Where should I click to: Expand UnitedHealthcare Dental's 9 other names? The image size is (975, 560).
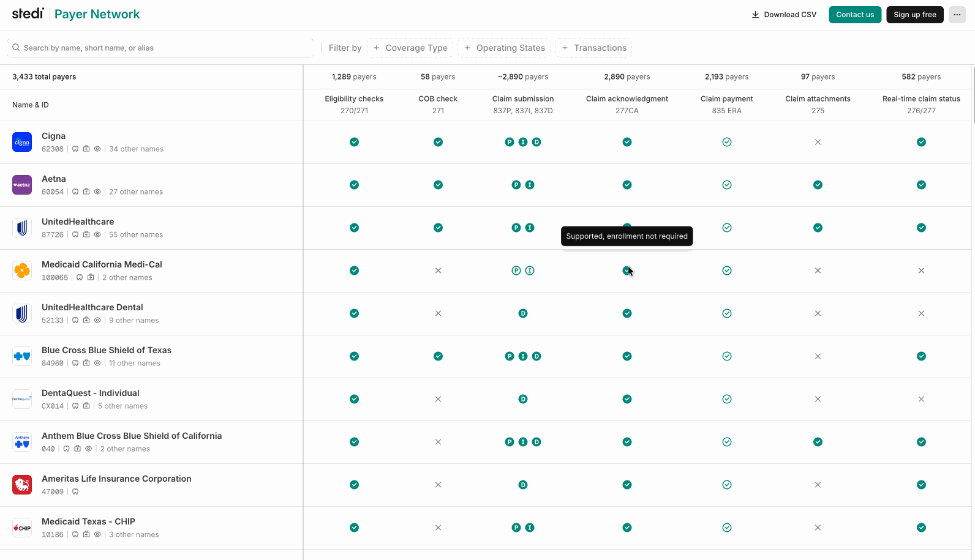coord(134,320)
